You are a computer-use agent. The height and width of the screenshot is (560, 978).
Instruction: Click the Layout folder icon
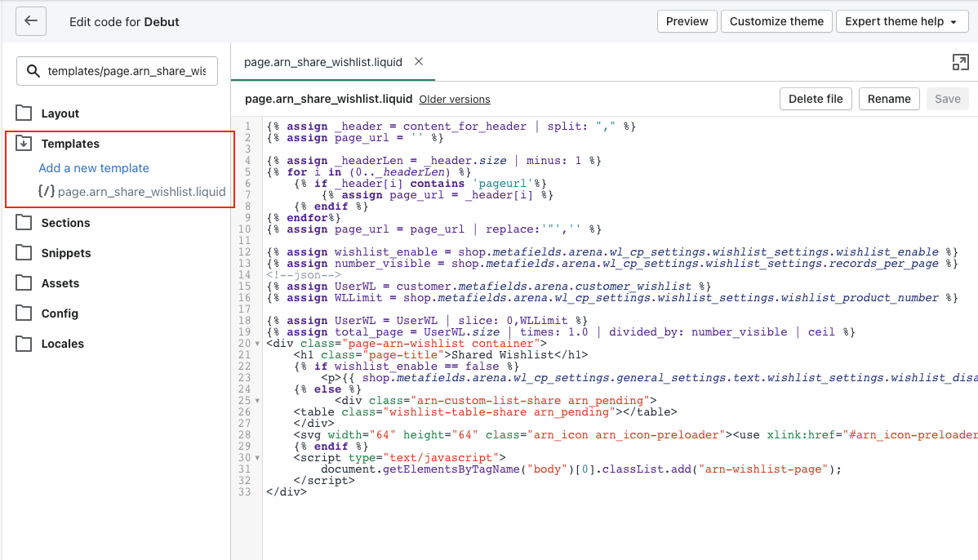pyautogui.click(x=24, y=113)
